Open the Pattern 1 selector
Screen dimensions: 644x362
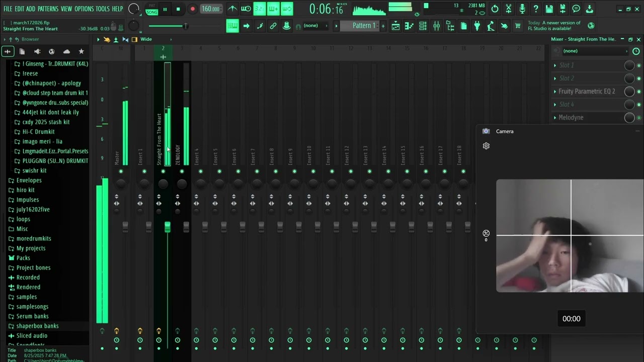(x=360, y=26)
